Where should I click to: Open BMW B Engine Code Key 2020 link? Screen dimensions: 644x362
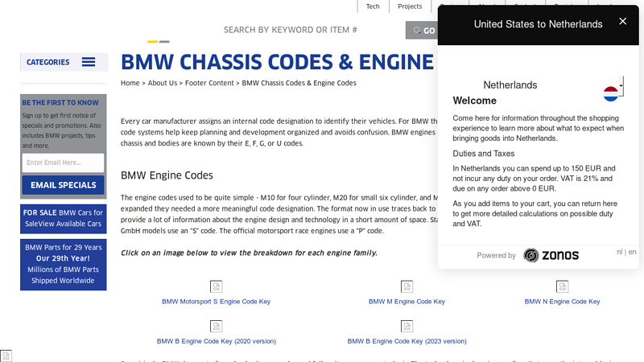click(216, 341)
